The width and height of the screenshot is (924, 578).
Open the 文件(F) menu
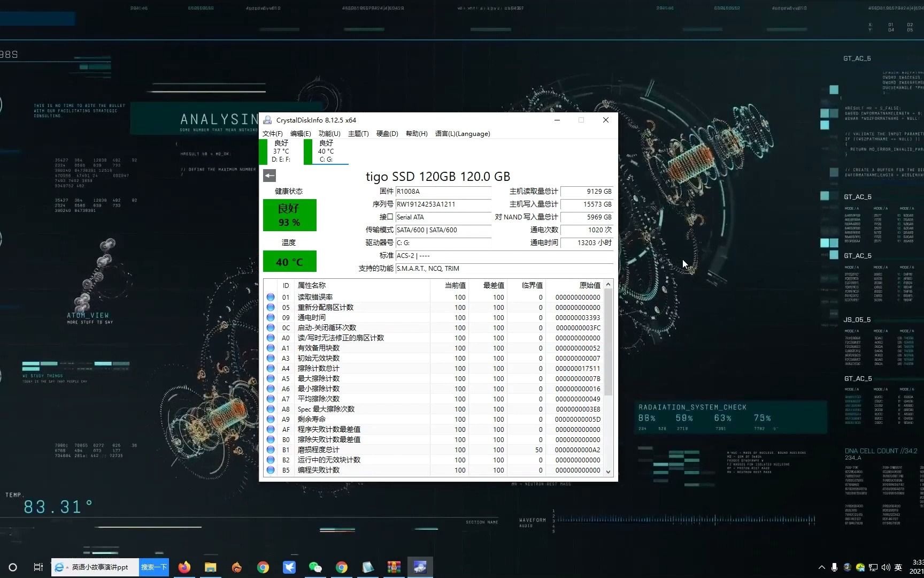pyautogui.click(x=272, y=134)
